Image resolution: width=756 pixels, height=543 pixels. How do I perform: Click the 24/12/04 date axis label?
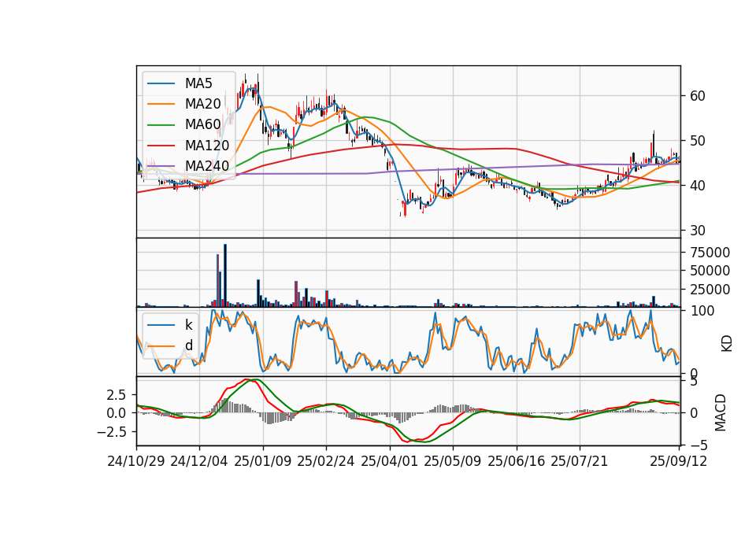pyautogui.click(x=199, y=461)
